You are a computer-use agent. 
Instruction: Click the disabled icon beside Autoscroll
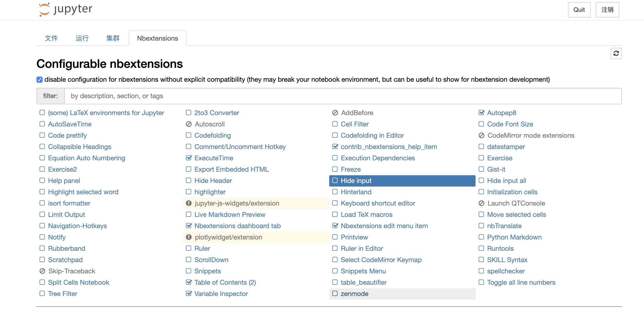click(188, 124)
